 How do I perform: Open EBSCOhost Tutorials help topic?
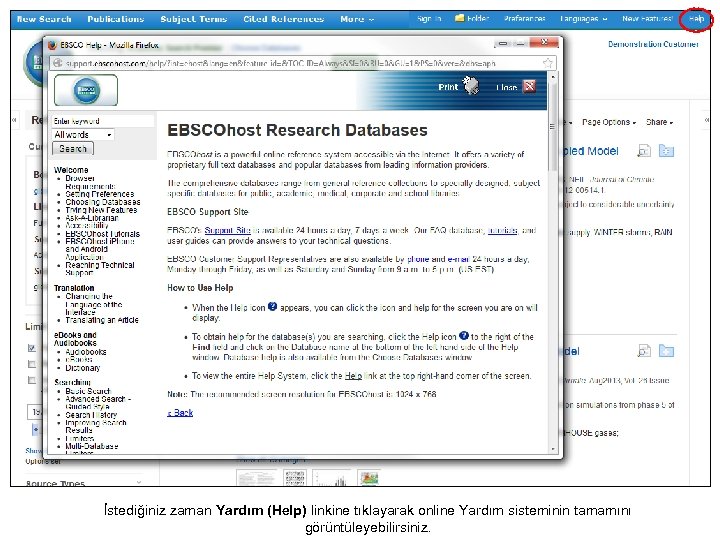tap(102, 234)
